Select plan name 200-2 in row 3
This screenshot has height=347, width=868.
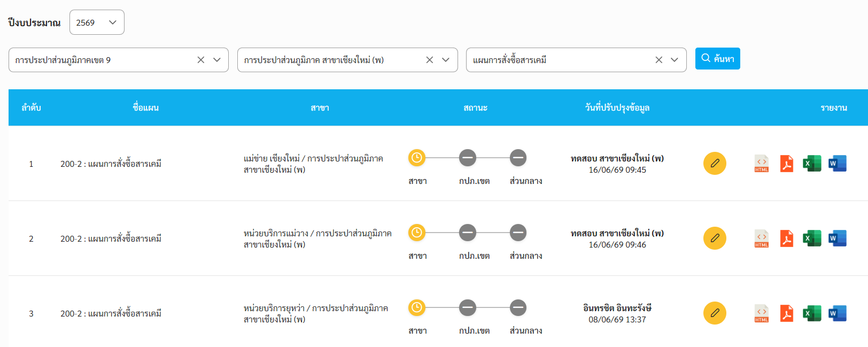tap(111, 313)
